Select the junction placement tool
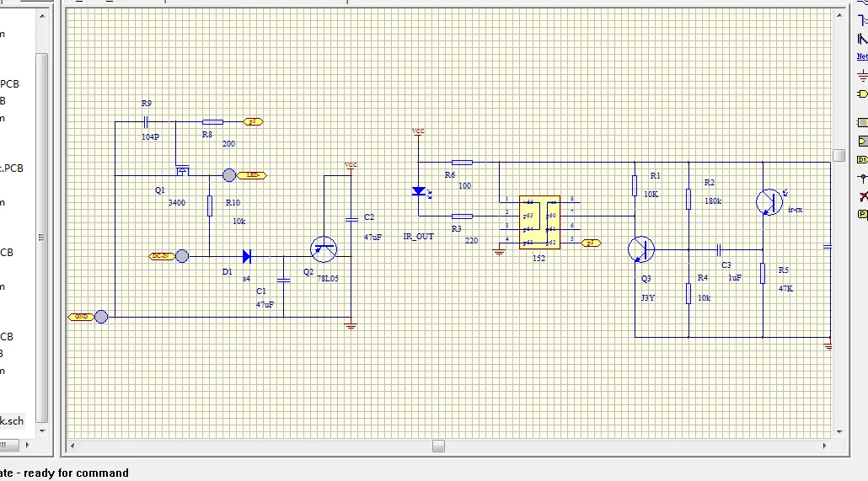 [x=862, y=178]
